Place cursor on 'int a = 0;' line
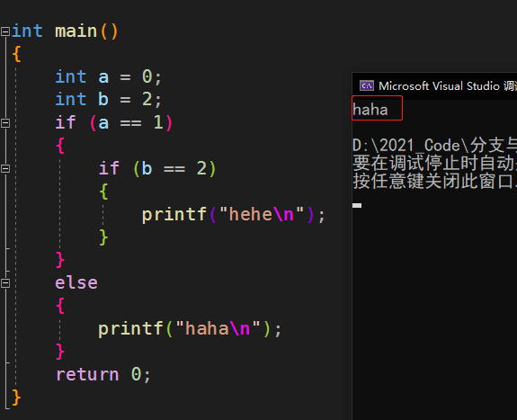This screenshot has height=420, width=517. pyautogui.click(x=109, y=76)
